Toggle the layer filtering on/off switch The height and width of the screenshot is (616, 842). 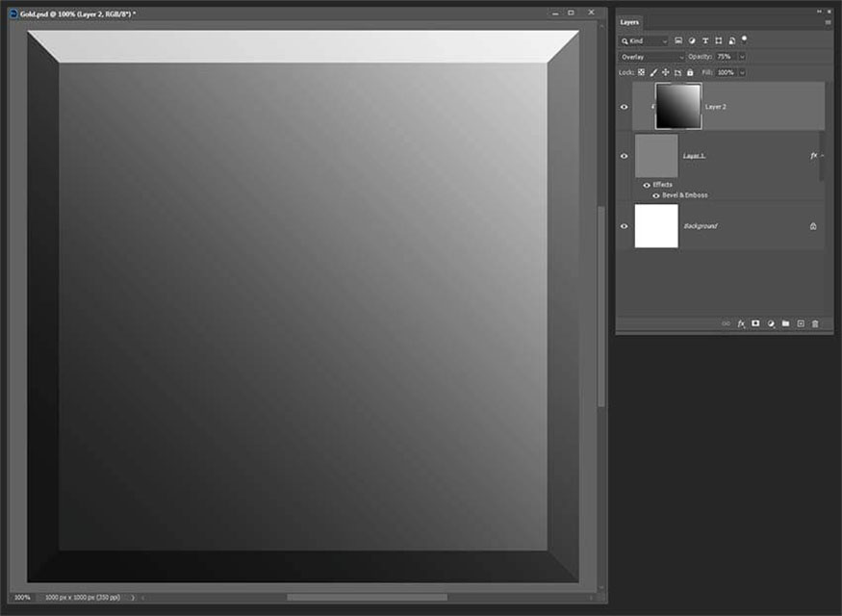[x=744, y=38]
